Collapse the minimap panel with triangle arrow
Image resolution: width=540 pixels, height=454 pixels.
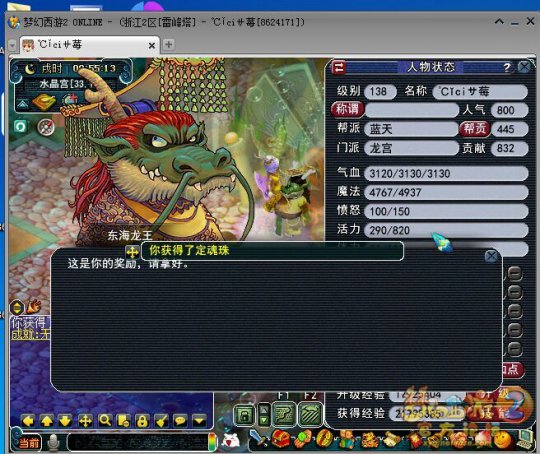[22, 103]
